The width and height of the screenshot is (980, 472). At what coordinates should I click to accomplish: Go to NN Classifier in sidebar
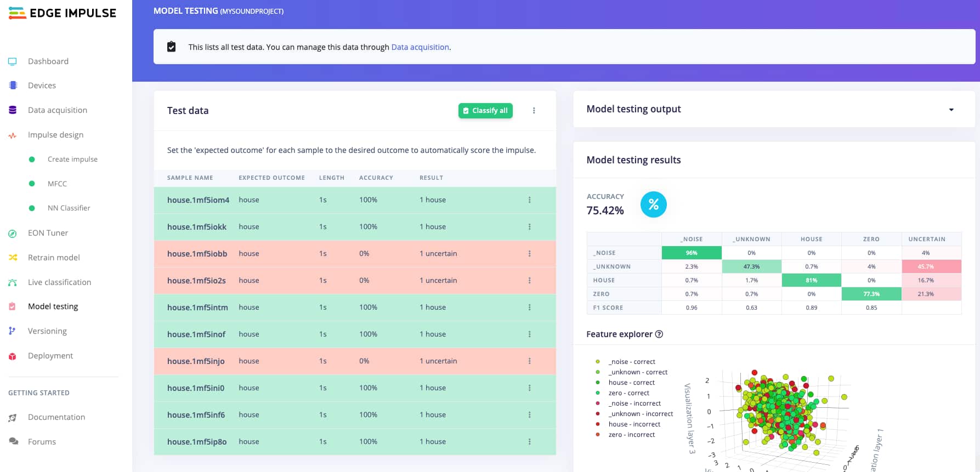point(69,208)
